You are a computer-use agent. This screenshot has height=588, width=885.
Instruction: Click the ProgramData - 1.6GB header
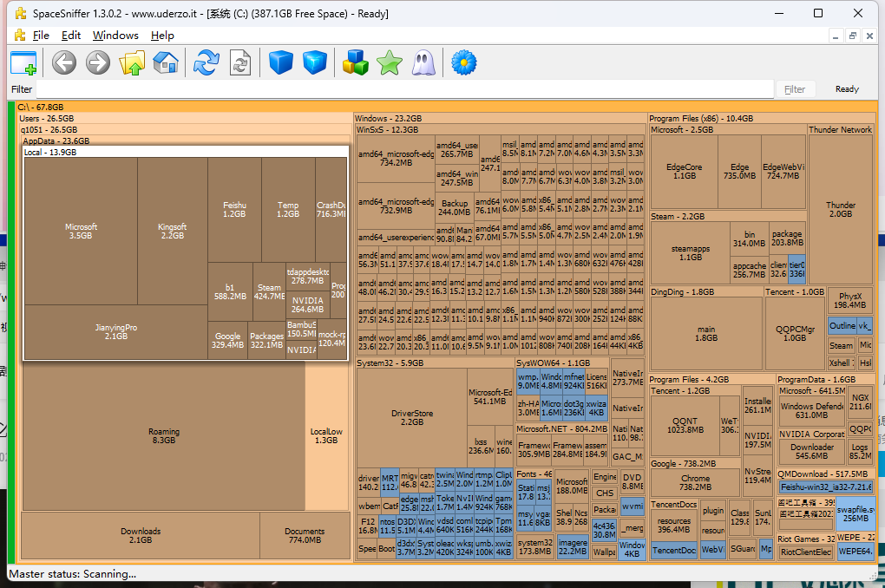pos(816,380)
